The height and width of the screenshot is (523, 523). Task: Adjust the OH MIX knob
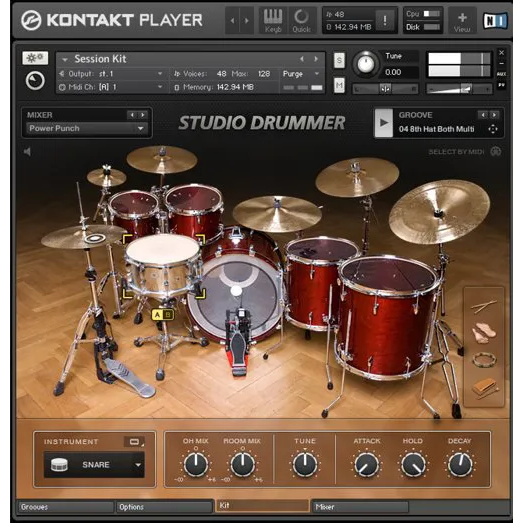pos(195,464)
